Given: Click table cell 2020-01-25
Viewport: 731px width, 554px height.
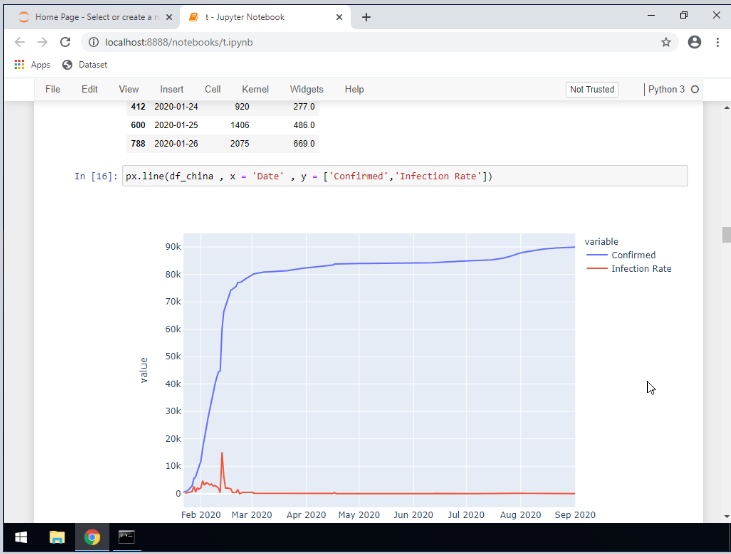Looking at the screenshot, I should tap(176, 125).
